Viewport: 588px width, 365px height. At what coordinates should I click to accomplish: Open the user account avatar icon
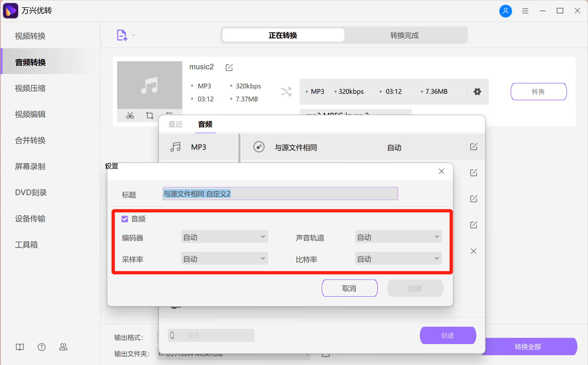click(x=506, y=11)
